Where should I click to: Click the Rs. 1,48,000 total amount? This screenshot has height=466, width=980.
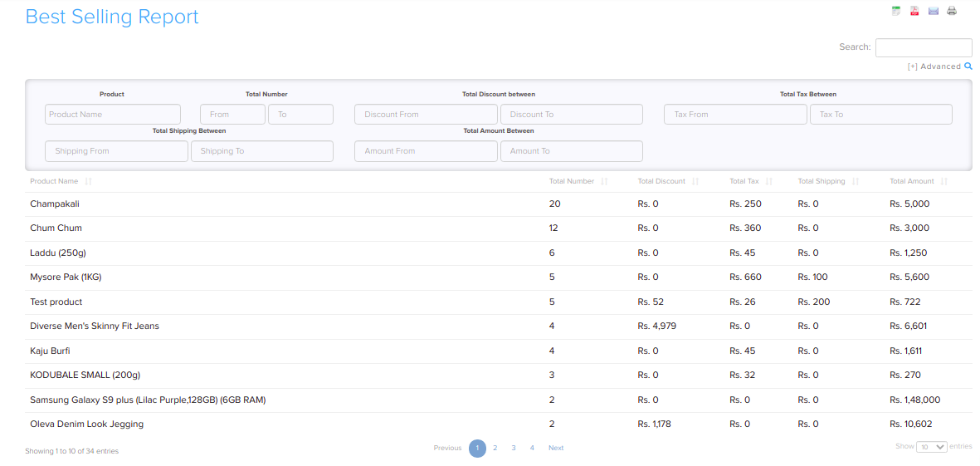tap(915, 400)
